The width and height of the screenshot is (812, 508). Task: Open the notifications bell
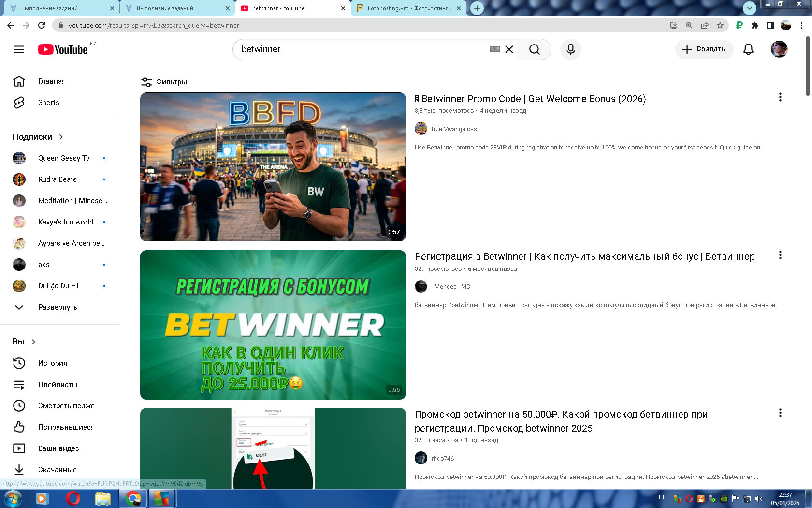pos(748,49)
